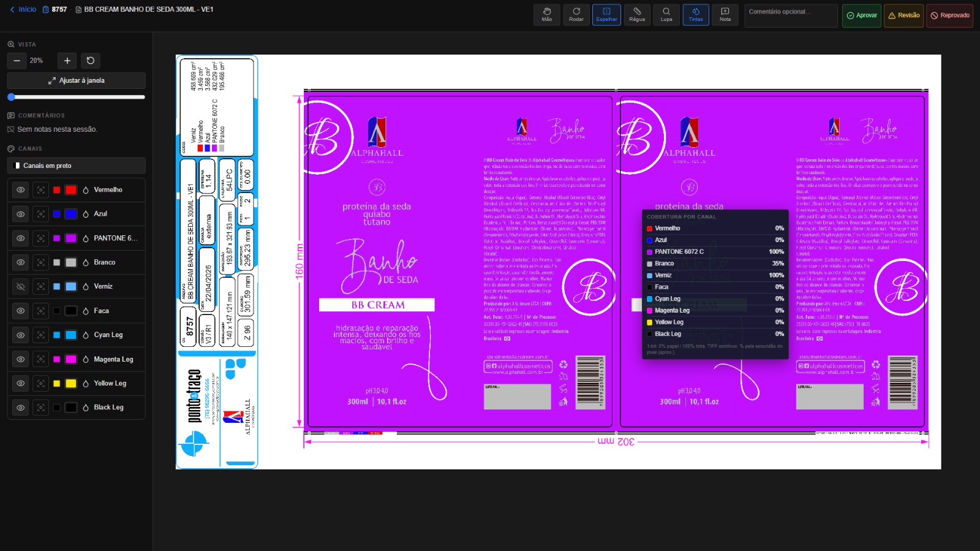Click the droplet icon beside Azul
980x551 pixels.
(86, 214)
